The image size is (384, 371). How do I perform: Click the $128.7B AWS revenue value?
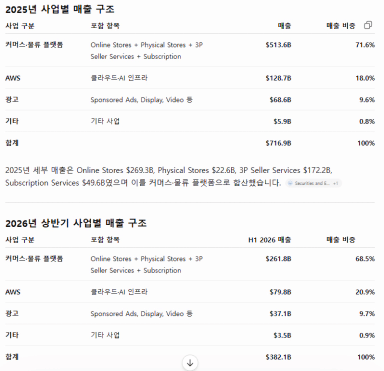(278, 78)
